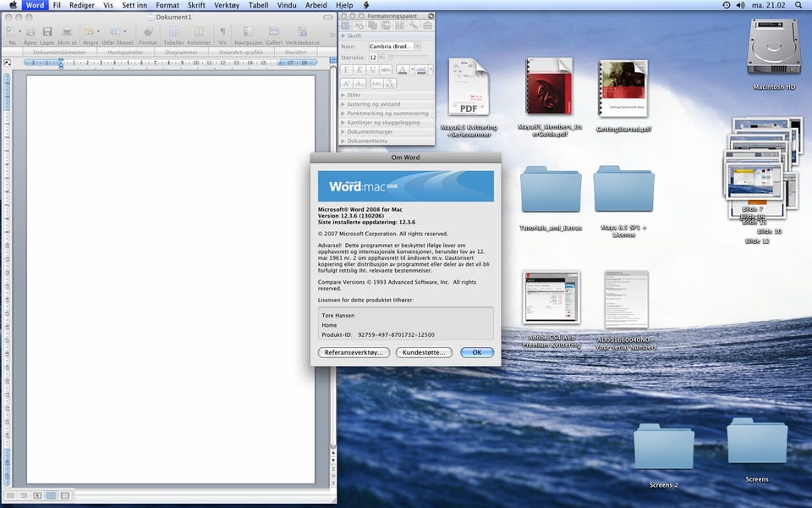The height and width of the screenshot is (508, 812).
Task: Click the Kolonner columns icon
Action: point(200,31)
